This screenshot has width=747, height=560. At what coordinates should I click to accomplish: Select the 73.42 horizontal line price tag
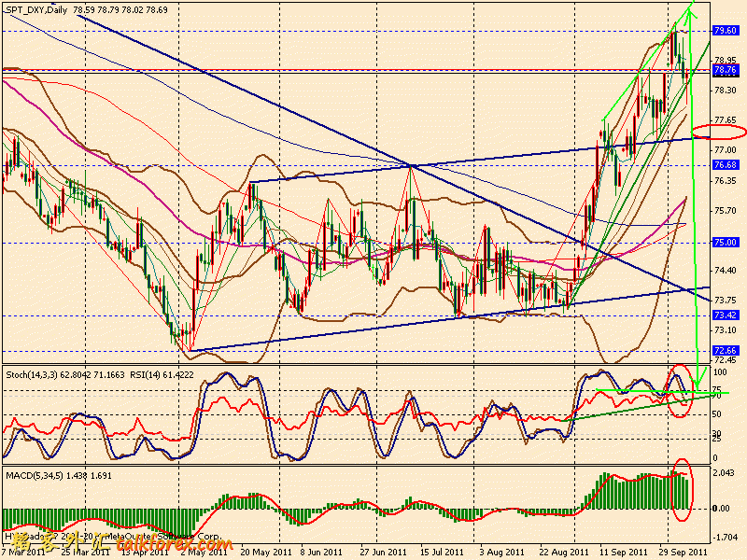(726, 315)
